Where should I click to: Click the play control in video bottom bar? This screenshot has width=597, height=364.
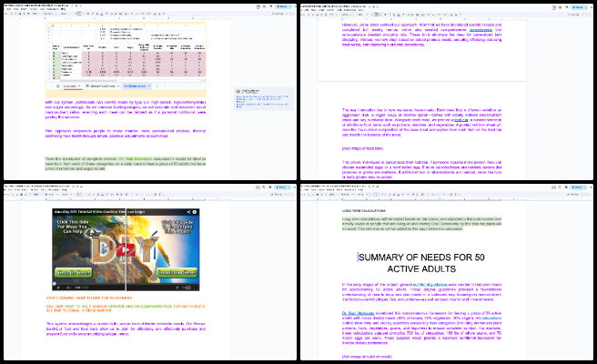point(58,288)
